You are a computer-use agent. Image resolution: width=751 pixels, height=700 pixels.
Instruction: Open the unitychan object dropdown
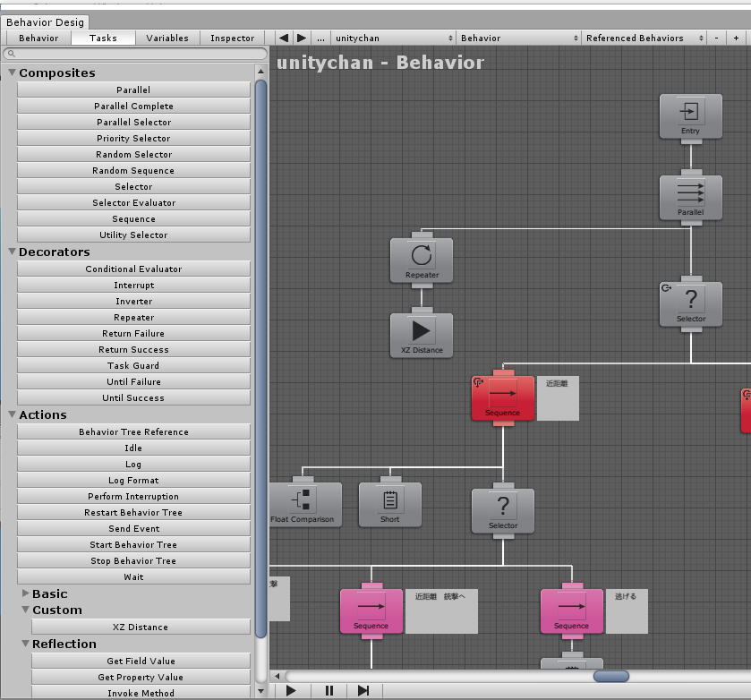pyautogui.click(x=393, y=38)
